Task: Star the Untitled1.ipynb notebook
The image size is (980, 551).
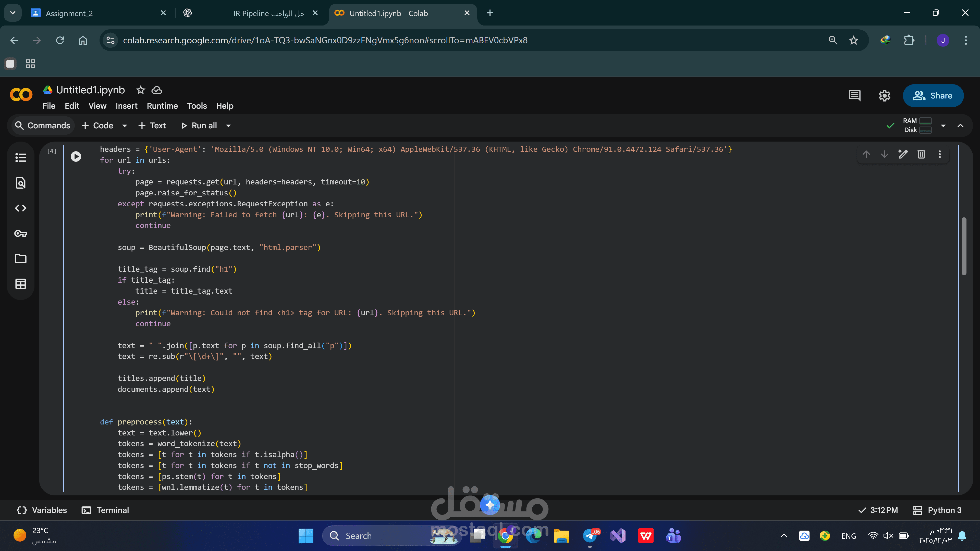Action: [x=140, y=90]
